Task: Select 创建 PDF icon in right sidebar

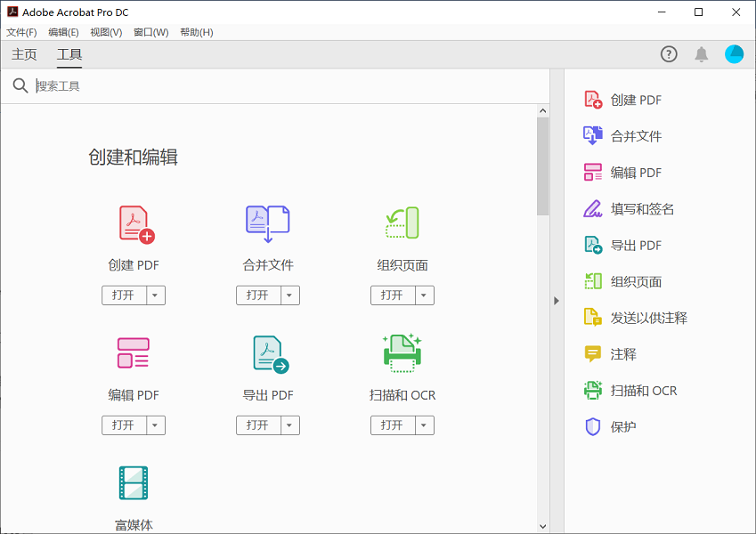Action: click(593, 100)
